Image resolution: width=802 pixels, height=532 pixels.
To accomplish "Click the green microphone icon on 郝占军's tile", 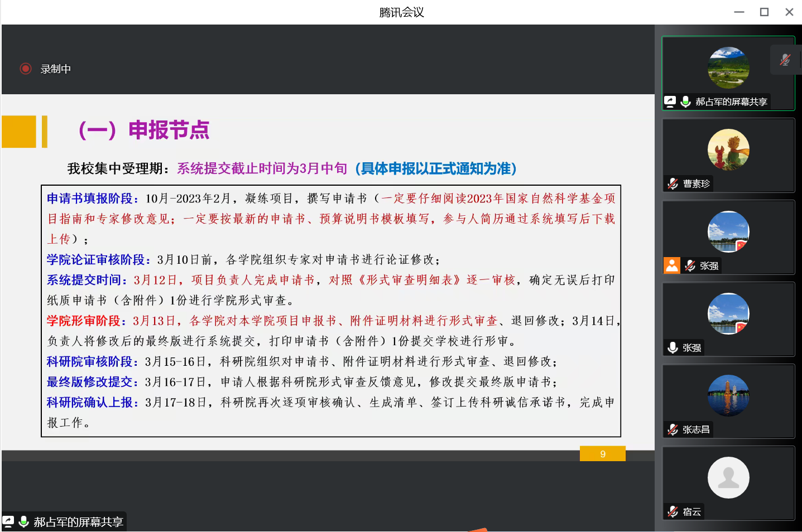I will tap(686, 101).
